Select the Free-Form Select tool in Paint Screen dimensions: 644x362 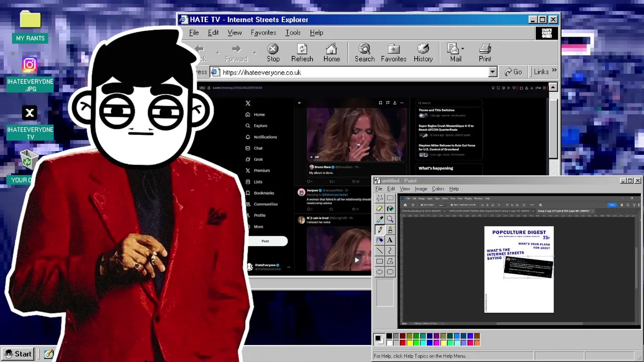click(x=379, y=198)
